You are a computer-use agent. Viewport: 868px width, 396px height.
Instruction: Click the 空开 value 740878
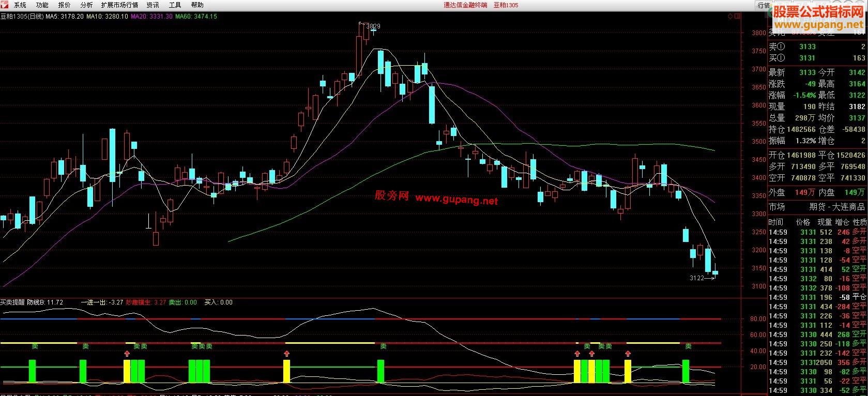click(x=803, y=178)
